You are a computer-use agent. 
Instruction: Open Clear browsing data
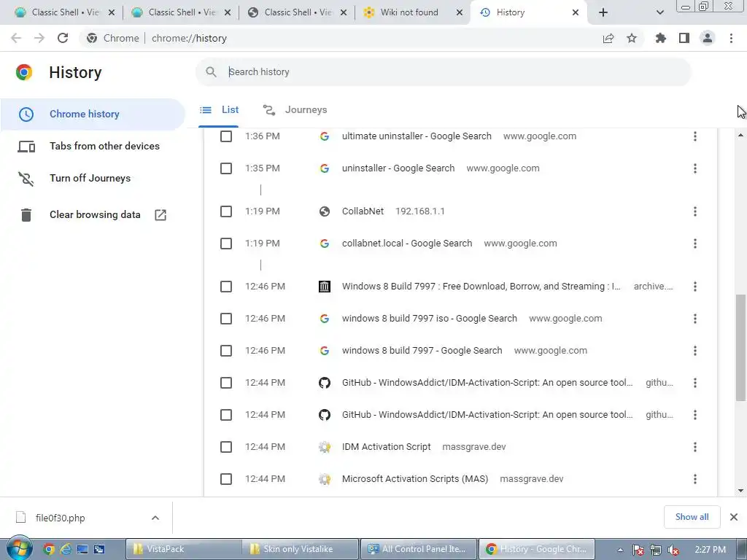pyautogui.click(x=93, y=215)
